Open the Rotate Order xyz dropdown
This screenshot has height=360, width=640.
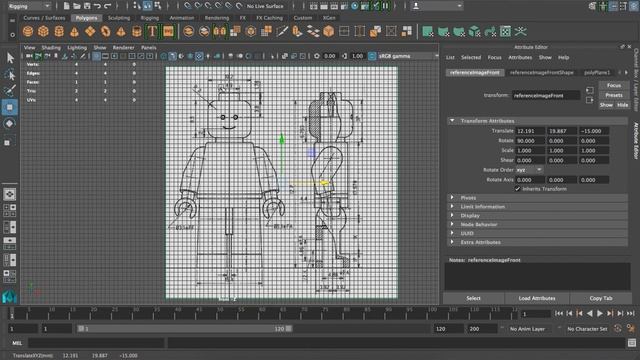click(x=529, y=170)
